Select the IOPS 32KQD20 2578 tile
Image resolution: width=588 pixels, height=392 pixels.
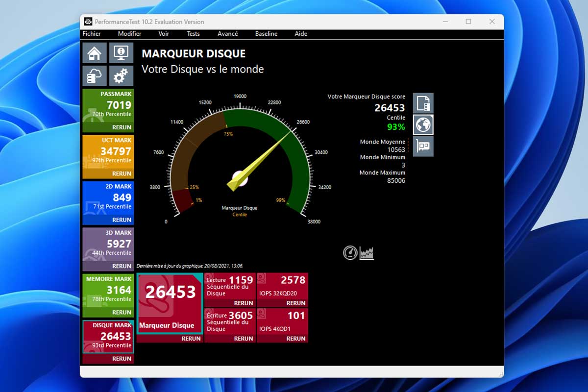(282, 286)
